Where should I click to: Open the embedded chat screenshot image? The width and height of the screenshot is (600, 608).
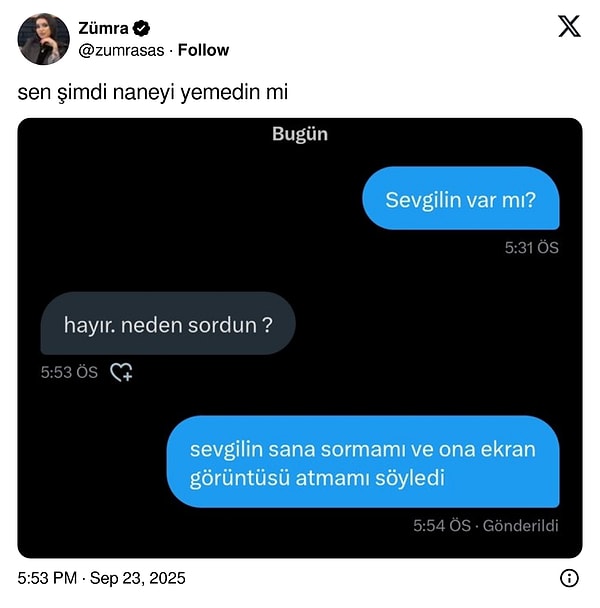coord(300,338)
